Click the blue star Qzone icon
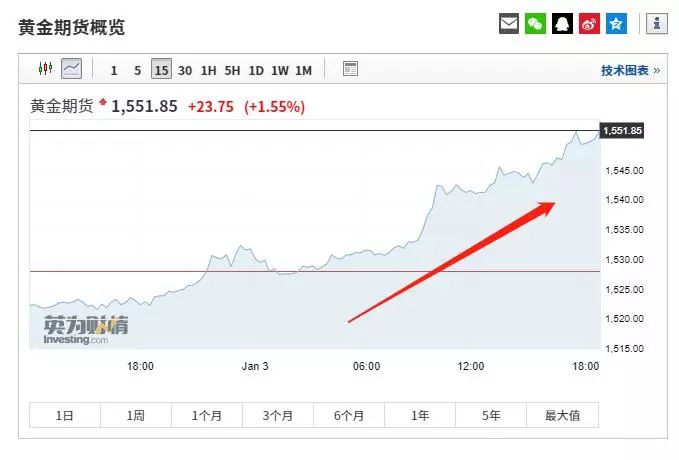 tap(616, 24)
